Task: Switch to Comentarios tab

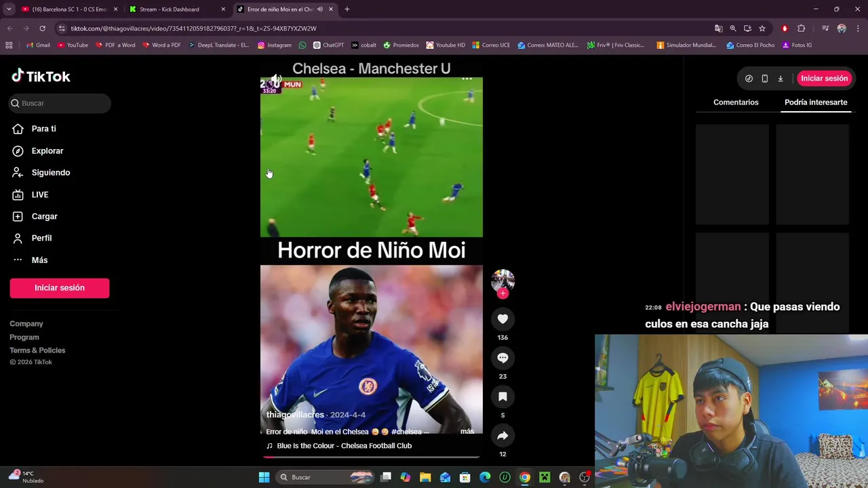Action: click(736, 102)
